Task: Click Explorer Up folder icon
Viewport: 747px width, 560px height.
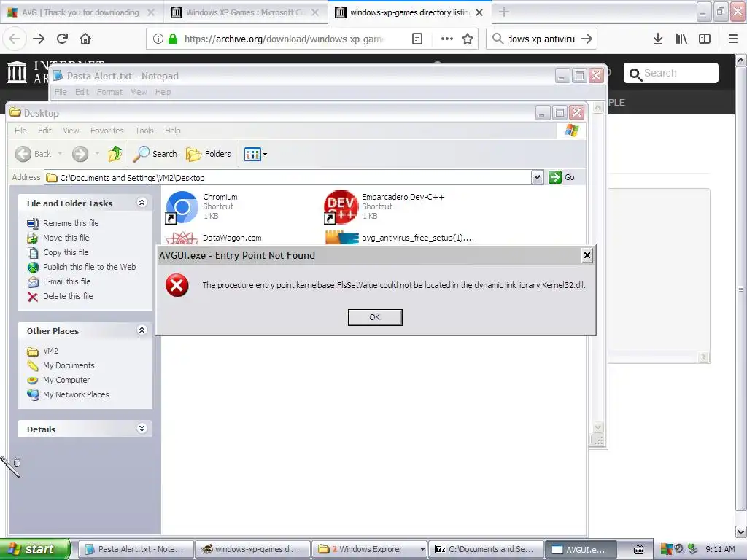Action: (x=115, y=154)
